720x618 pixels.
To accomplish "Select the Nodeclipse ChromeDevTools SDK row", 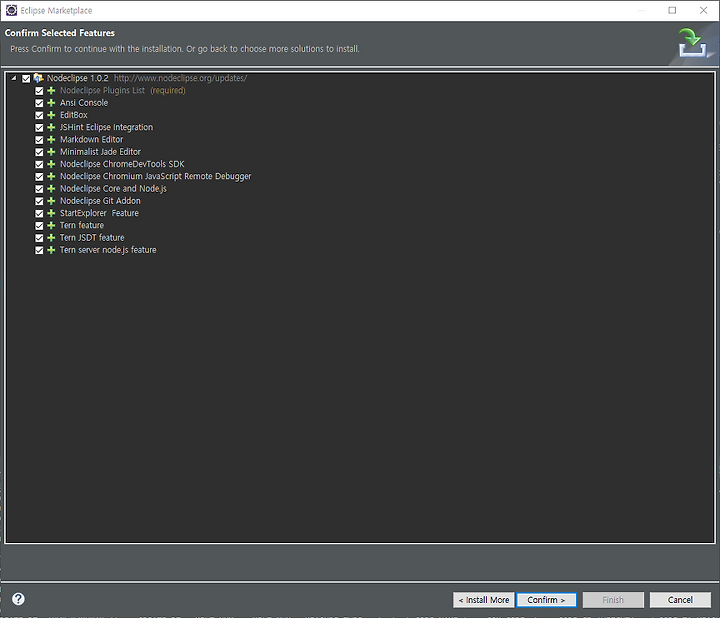I will (x=122, y=164).
